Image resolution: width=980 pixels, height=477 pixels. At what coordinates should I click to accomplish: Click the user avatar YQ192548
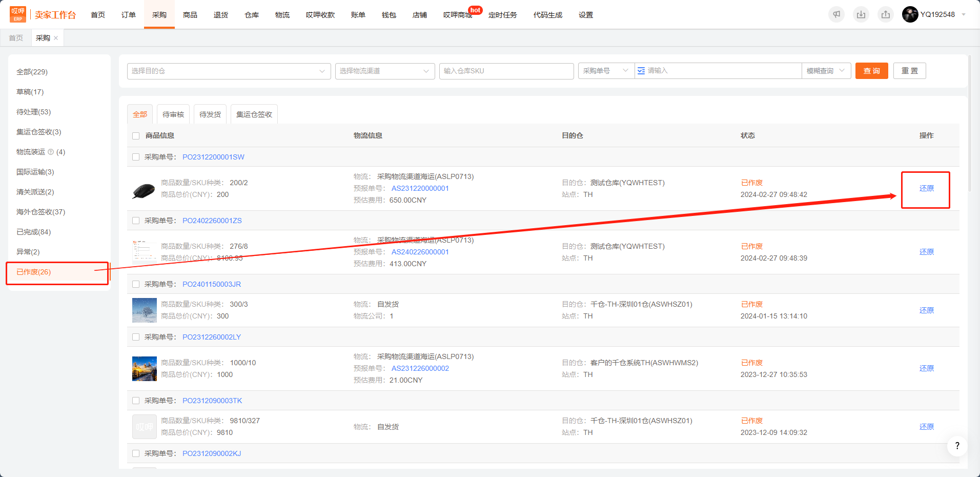click(910, 14)
